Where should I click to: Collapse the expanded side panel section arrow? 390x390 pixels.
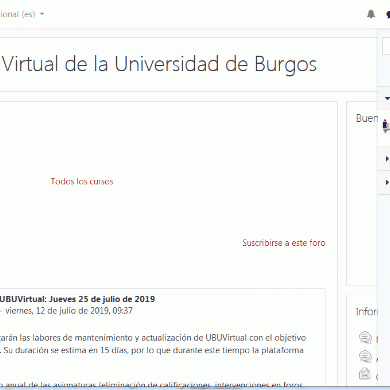click(x=387, y=98)
